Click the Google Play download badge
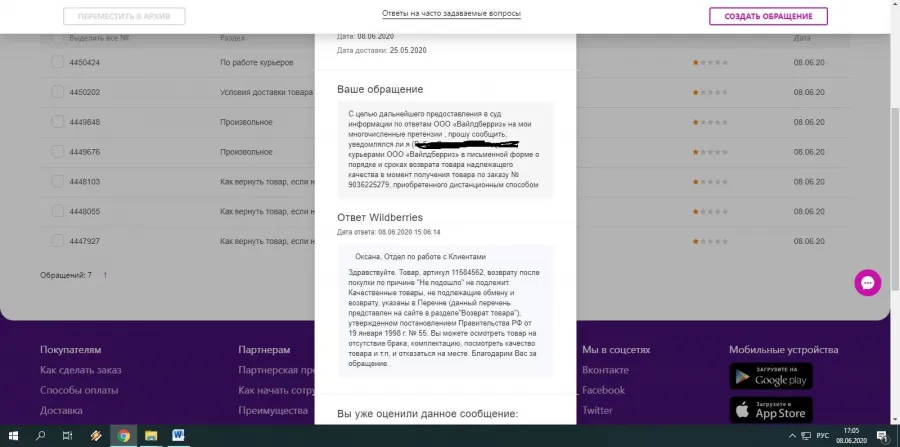The width and height of the screenshot is (900, 447). point(771,376)
